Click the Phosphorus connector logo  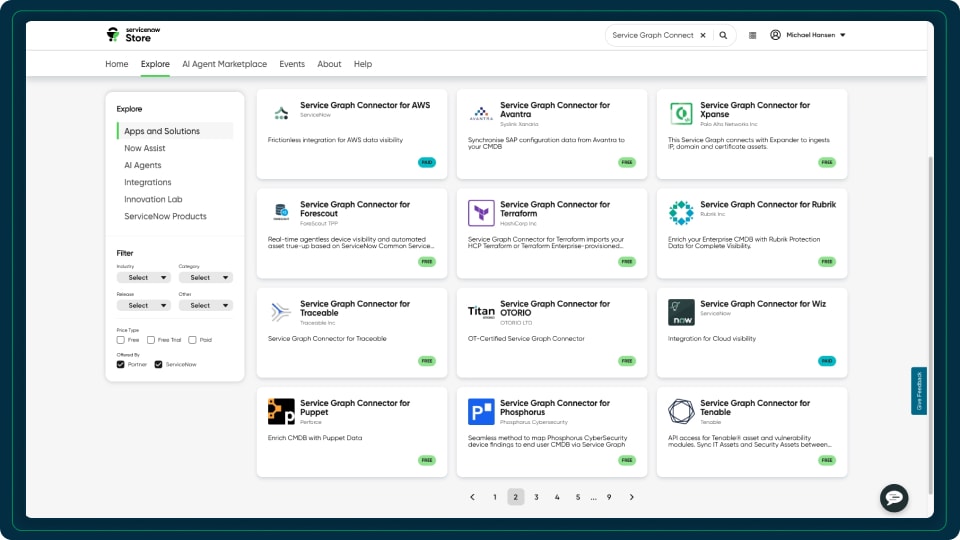(481, 411)
